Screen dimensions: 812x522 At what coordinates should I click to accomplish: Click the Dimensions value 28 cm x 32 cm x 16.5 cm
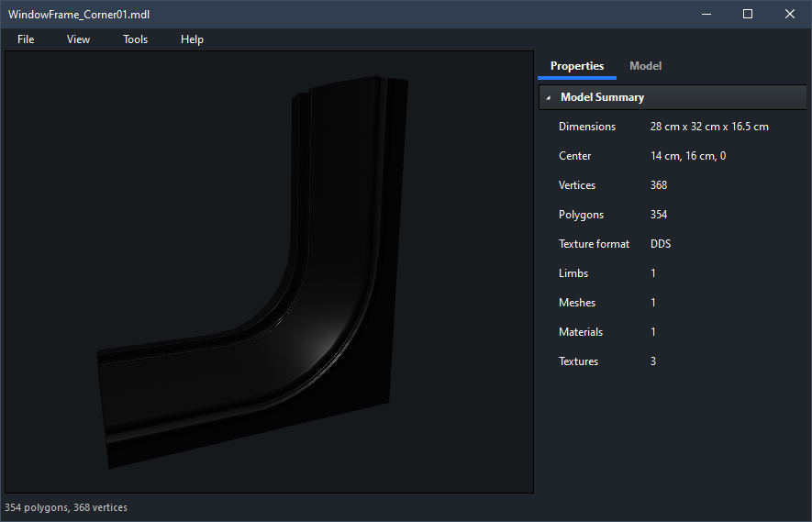point(709,127)
